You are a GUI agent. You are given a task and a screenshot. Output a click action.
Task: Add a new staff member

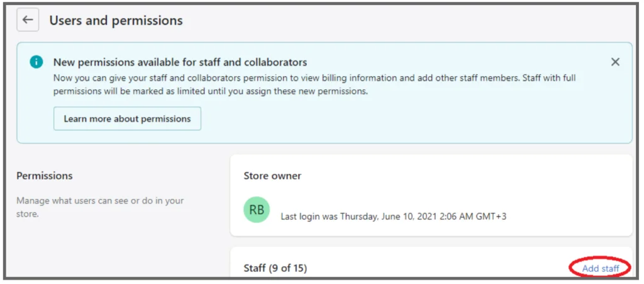point(601,268)
